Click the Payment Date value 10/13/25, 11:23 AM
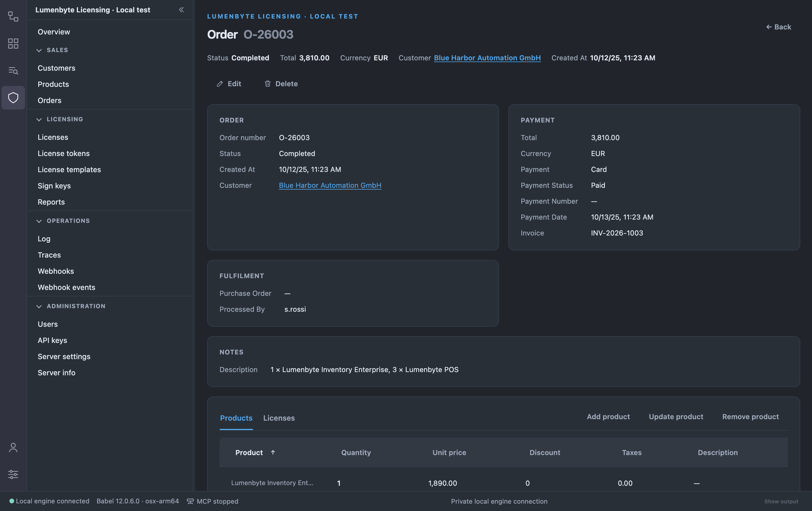812x511 pixels. [622, 217]
